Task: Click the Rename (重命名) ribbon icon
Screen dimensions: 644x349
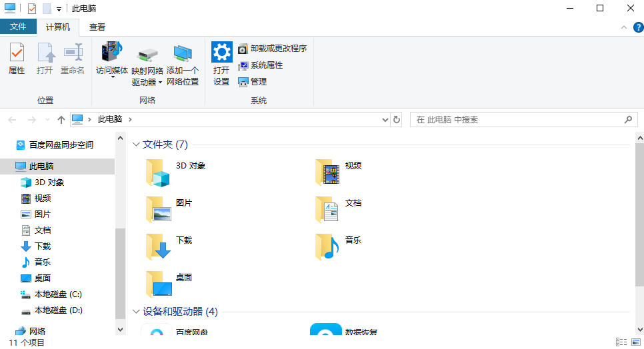Action: pyautogui.click(x=73, y=58)
